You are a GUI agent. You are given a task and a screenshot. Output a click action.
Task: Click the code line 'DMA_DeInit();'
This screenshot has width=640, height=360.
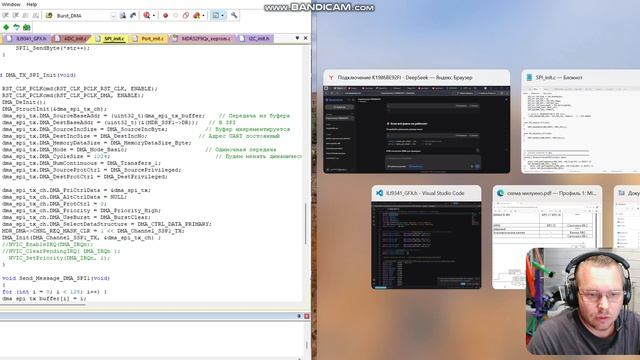pos(24,102)
